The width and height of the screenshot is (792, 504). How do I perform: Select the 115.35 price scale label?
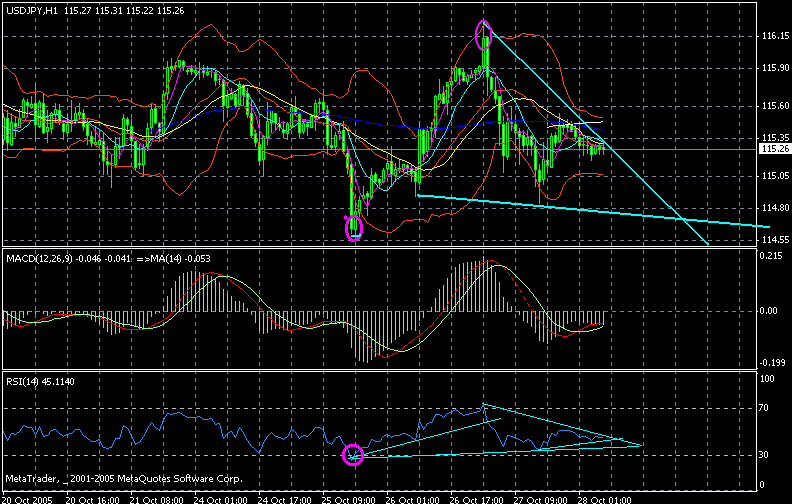point(775,138)
